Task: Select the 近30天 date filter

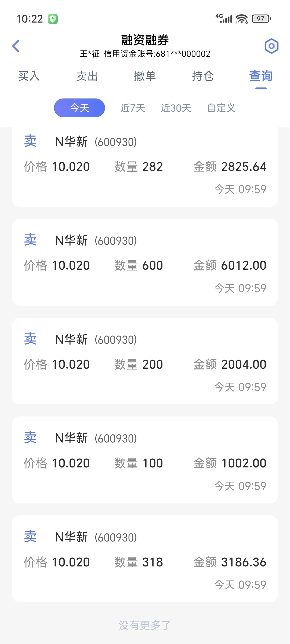Action: pos(176,108)
